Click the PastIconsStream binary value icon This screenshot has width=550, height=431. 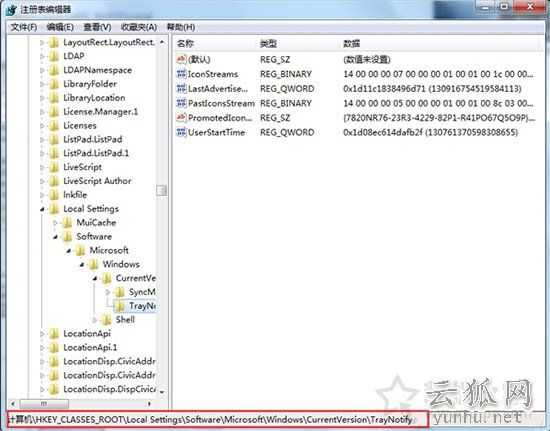tap(181, 103)
